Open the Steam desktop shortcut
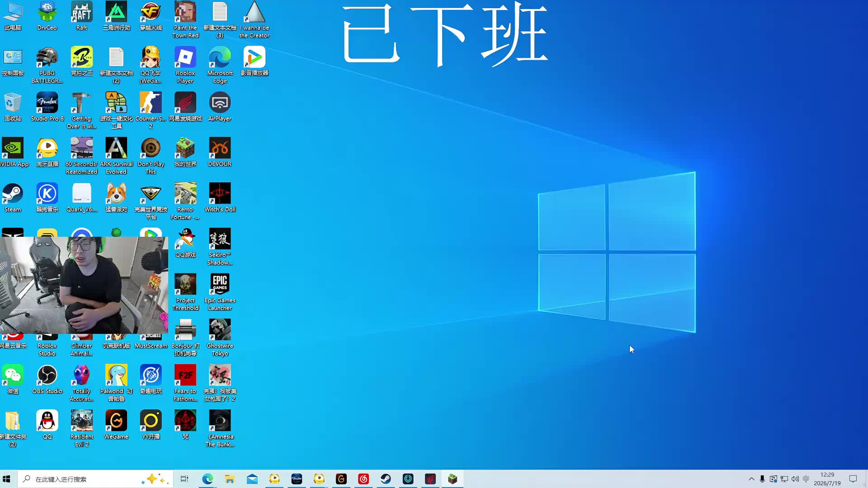 coord(13,198)
